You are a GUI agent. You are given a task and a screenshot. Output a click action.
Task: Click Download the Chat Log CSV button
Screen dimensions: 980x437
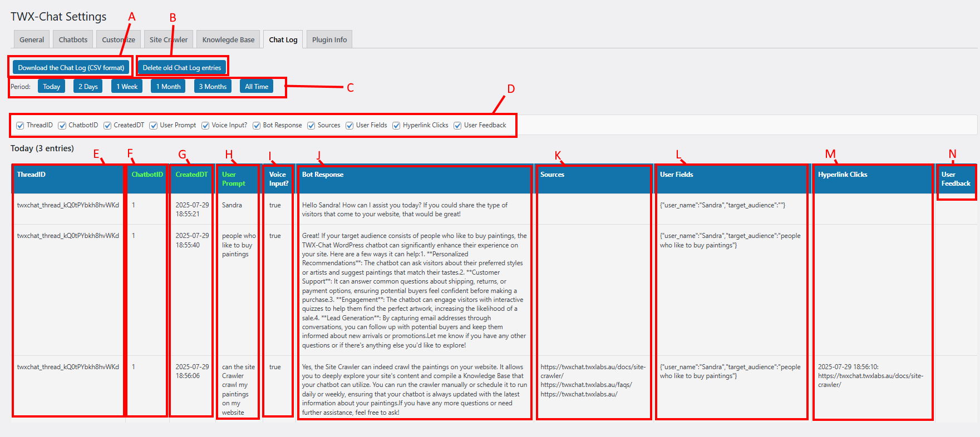tap(71, 68)
